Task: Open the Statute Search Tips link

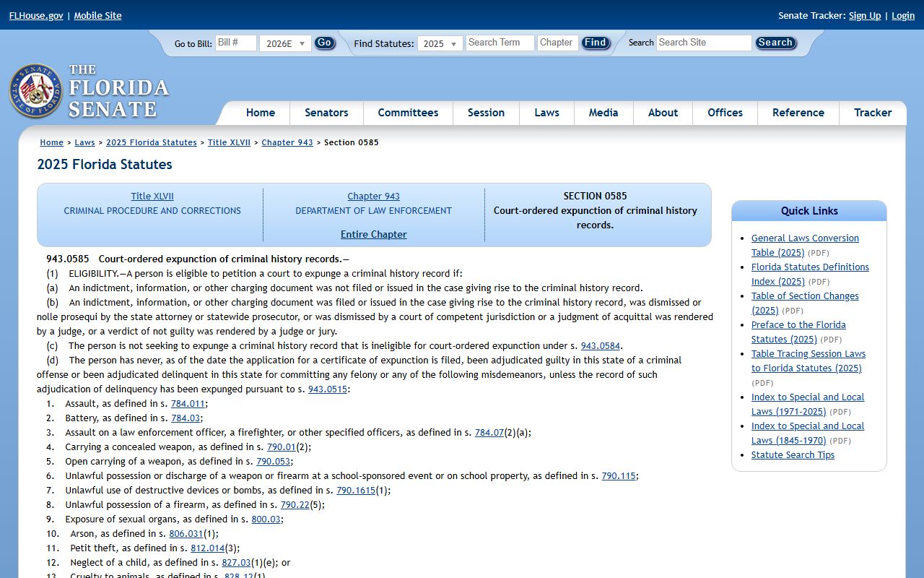Action: pyautogui.click(x=793, y=455)
